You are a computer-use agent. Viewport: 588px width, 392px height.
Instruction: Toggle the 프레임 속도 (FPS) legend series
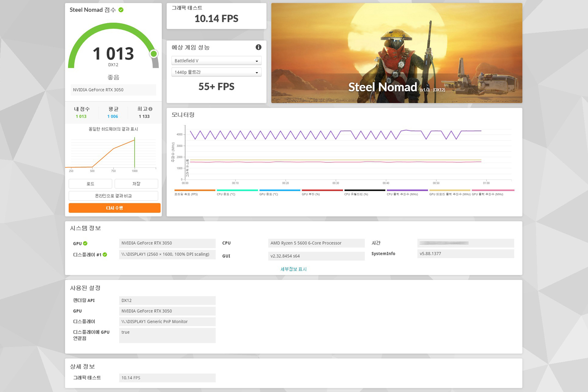[x=186, y=194]
